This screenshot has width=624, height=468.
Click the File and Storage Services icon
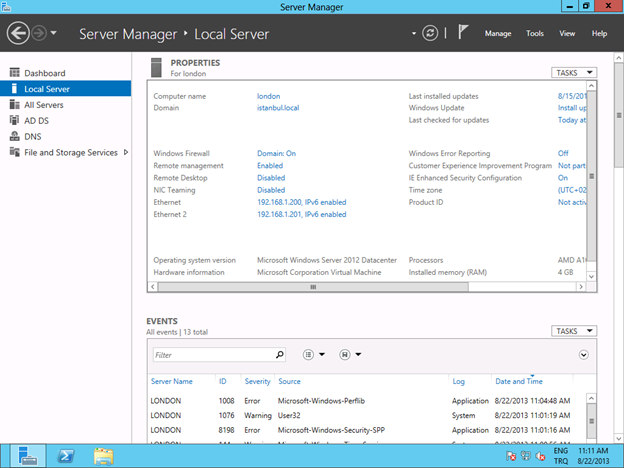(x=14, y=152)
